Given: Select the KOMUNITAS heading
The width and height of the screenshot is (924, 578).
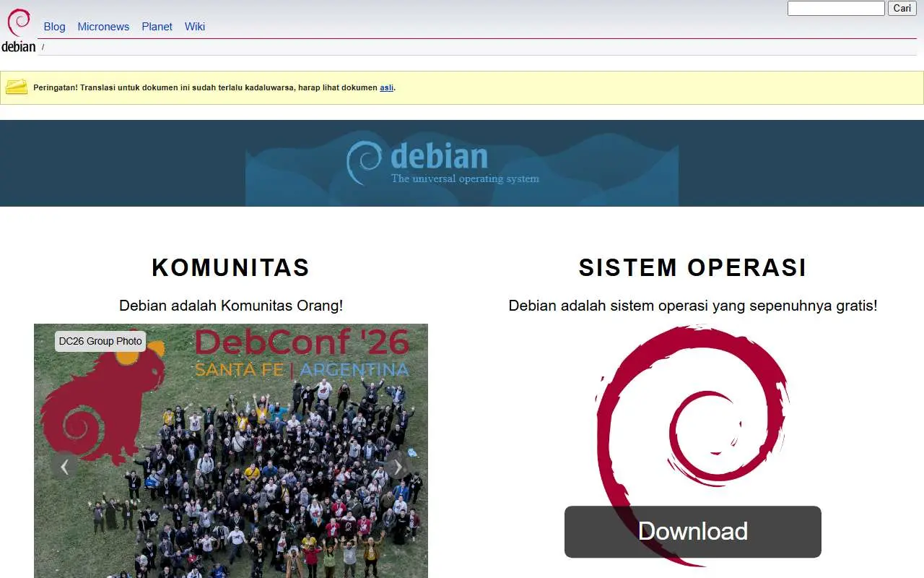Looking at the screenshot, I should pyautogui.click(x=231, y=268).
